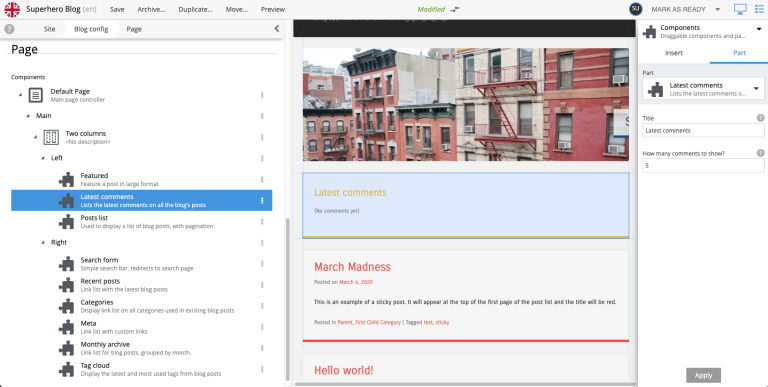Collapse the Default Page tree node
Screen dimensions: 768x387
20,95
